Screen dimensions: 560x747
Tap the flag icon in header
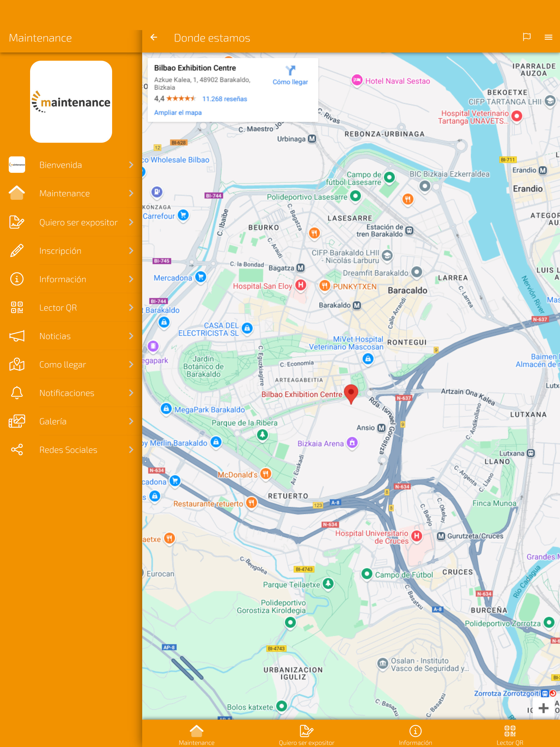(x=527, y=37)
